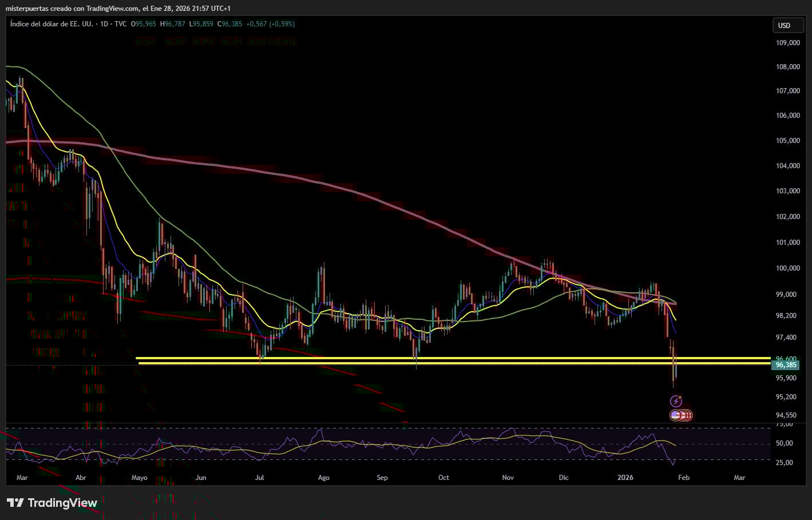
Task: Click the Feb month label on time axis
Action: click(x=684, y=478)
